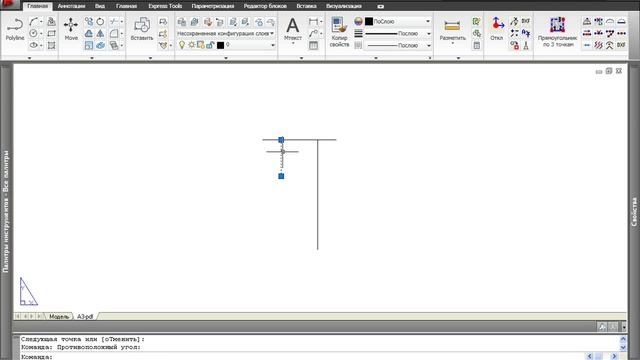Click the Разметить measure tool
Image resolution: width=640 pixels, height=360 pixels.
452,29
